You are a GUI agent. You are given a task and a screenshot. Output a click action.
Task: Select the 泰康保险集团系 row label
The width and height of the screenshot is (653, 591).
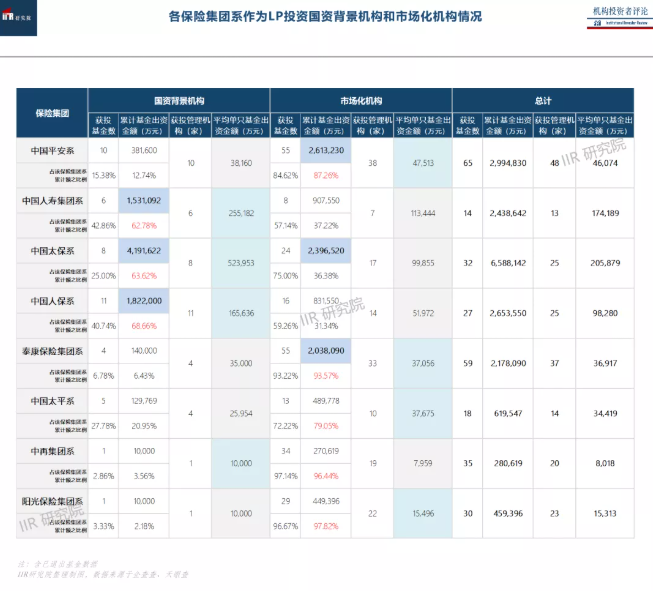coord(52,351)
